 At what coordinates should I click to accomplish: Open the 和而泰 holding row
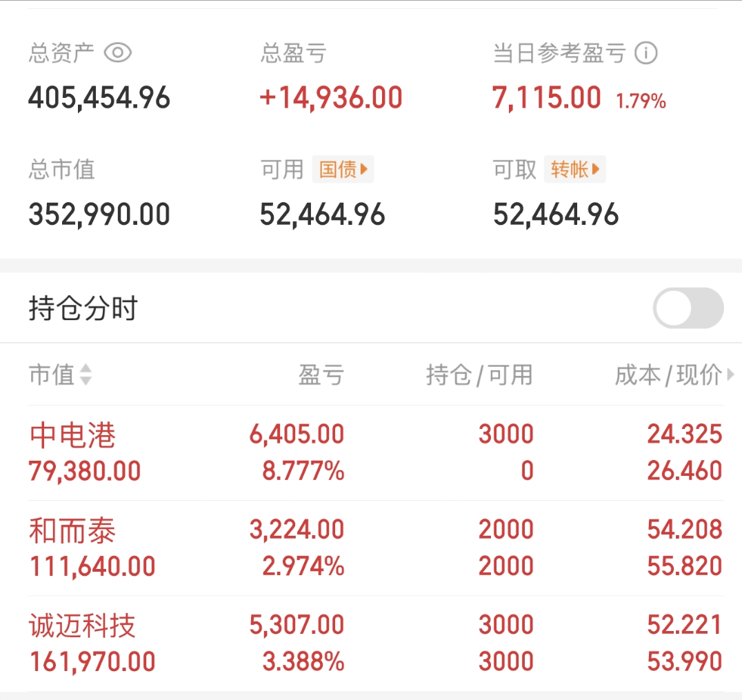pyautogui.click(x=73, y=531)
